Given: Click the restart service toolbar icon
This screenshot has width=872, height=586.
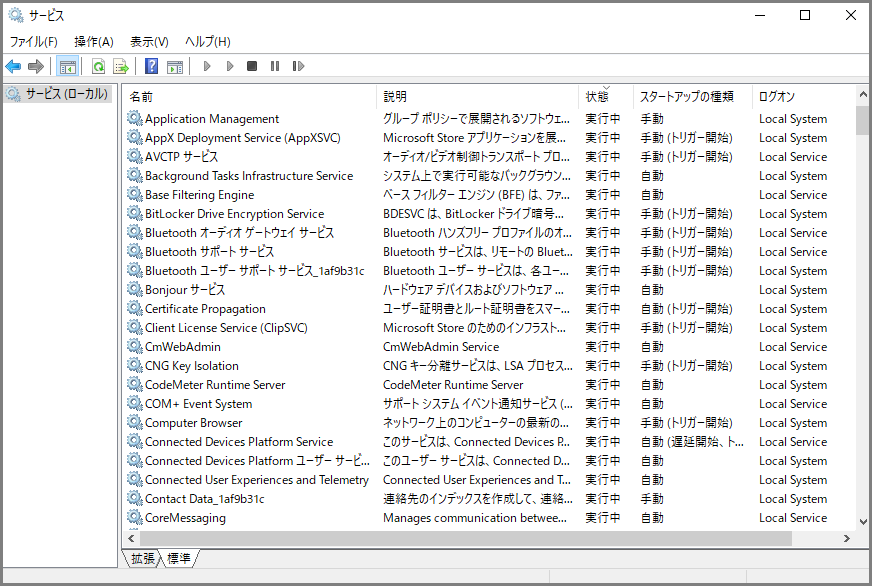Looking at the screenshot, I should click(298, 66).
